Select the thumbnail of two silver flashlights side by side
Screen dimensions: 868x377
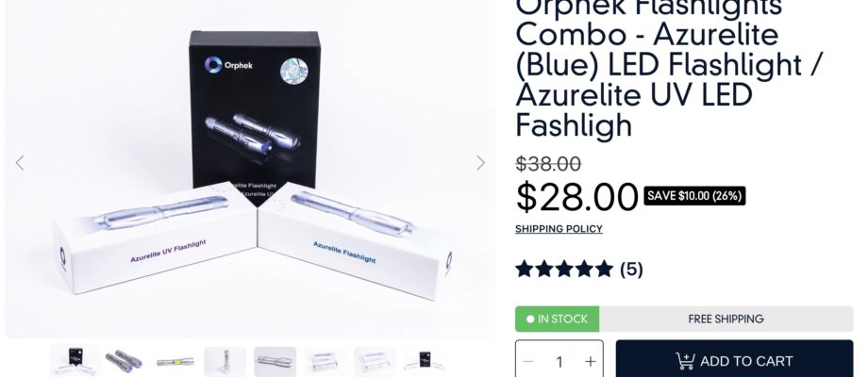click(275, 362)
